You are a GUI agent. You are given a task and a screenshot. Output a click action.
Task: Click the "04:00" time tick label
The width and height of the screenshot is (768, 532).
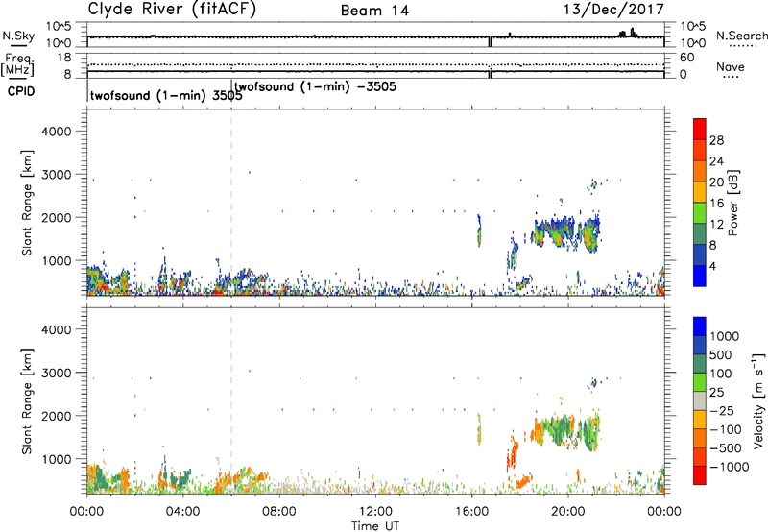pos(182,512)
